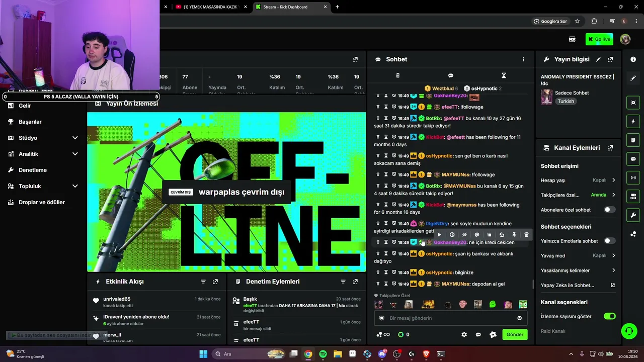Open Hesap yaşı setting chevron
Viewport: 644px width, 362px height.
613,180
